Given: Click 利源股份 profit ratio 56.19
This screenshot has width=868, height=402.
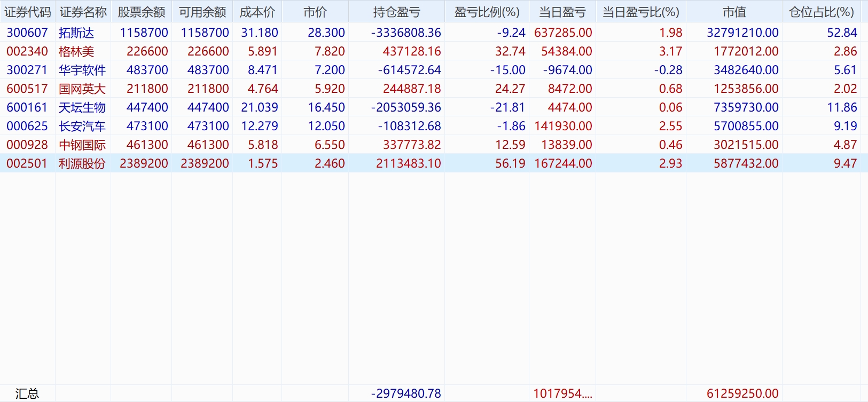Looking at the screenshot, I should coord(510,163).
